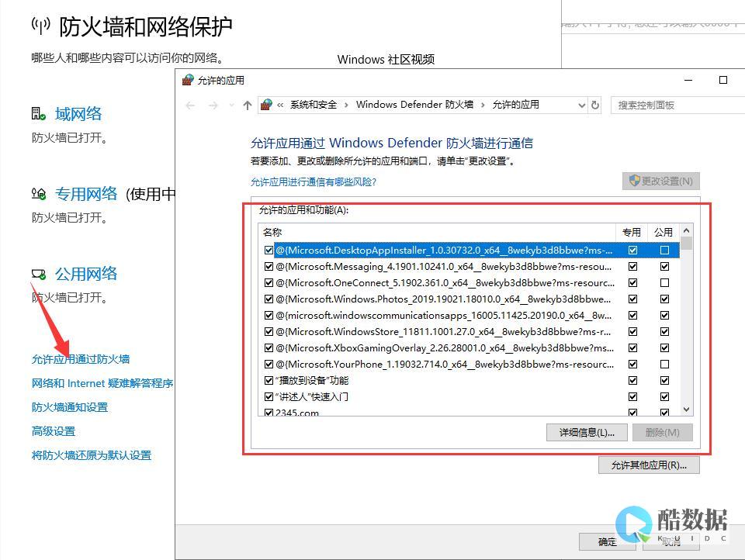This screenshot has height=560, width=745.
Task: Focus the 搜索控制面板 search box
Action: click(677, 105)
